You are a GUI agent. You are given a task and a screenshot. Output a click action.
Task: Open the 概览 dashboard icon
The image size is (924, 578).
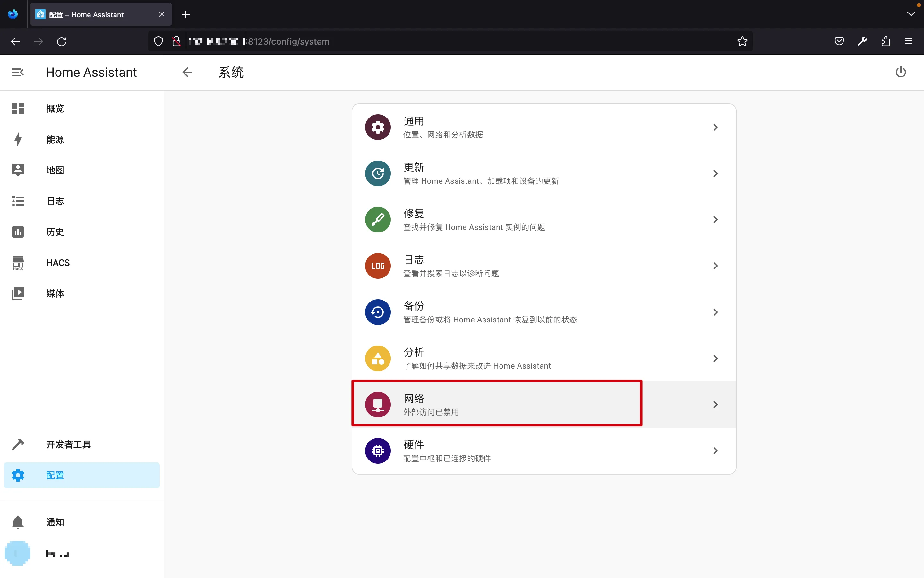18,109
